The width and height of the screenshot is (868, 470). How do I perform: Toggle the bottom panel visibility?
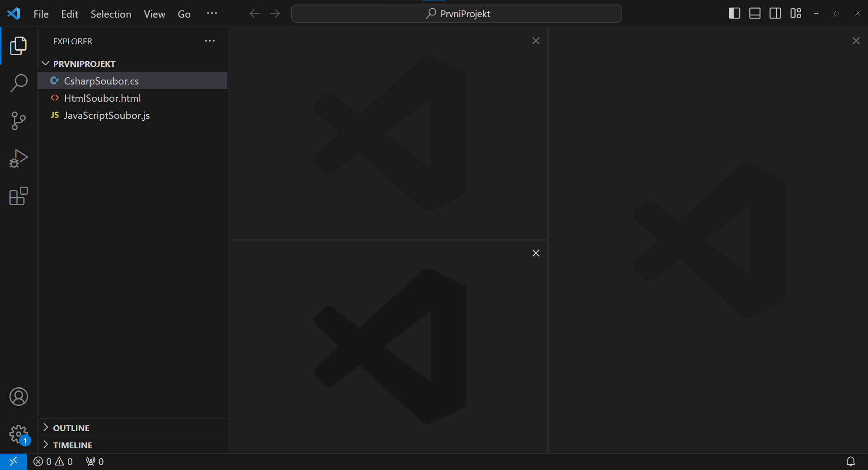755,13
